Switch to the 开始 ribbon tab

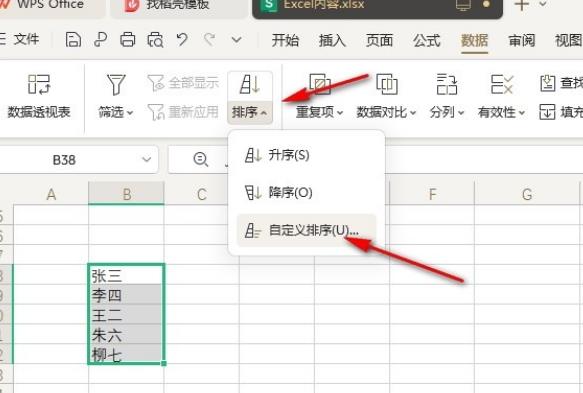(285, 40)
